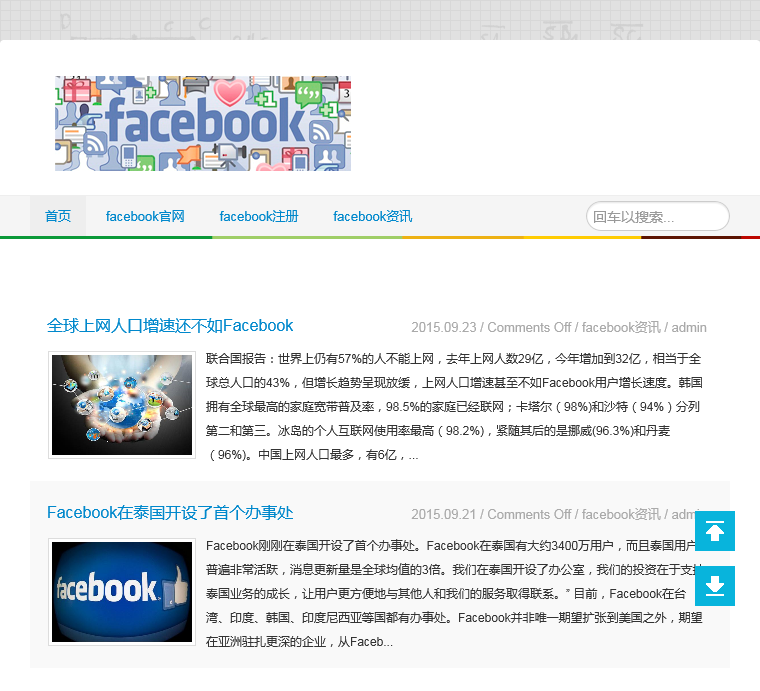The image size is (760, 691).
Task: Open facebook资讯 category of 2015.09.21 post
Action: pyautogui.click(x=621, y=514)
